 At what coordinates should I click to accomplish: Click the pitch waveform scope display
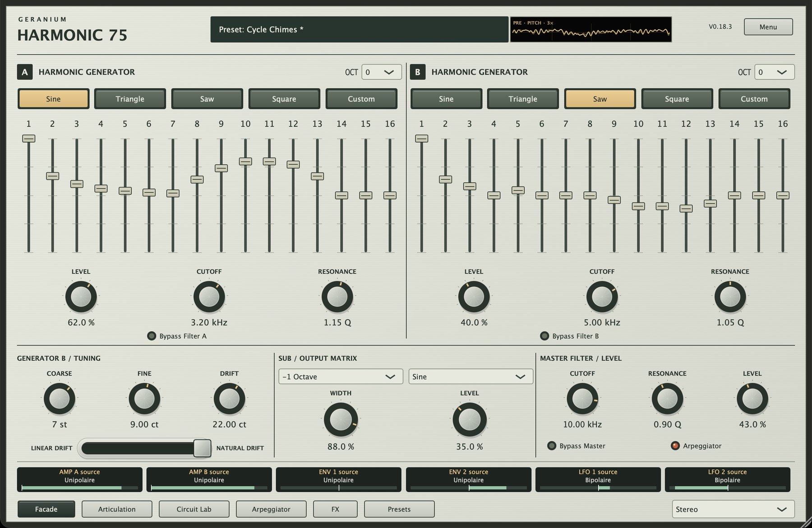click(x=591, y=29)
